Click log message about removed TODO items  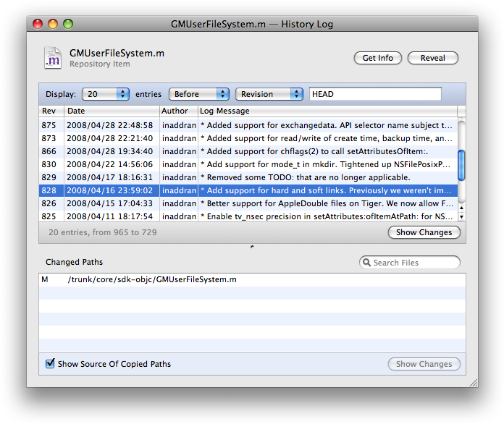(x=306, y=177)
